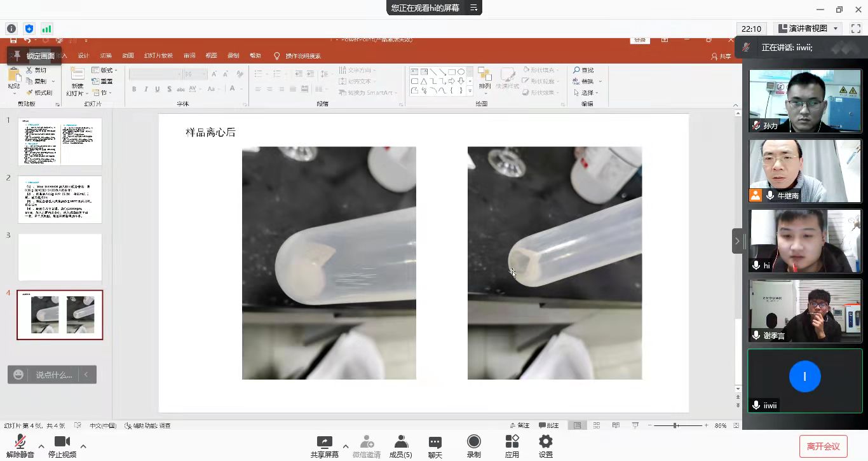Open the 设计 ribbon tab

point(83,56)
